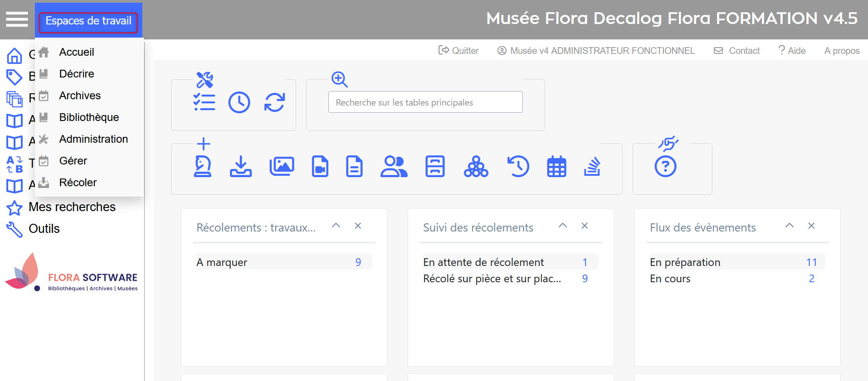This screenshot has width=868, height=381.
Task: Click the main tables search field
Action: click(x=425, y=102)
